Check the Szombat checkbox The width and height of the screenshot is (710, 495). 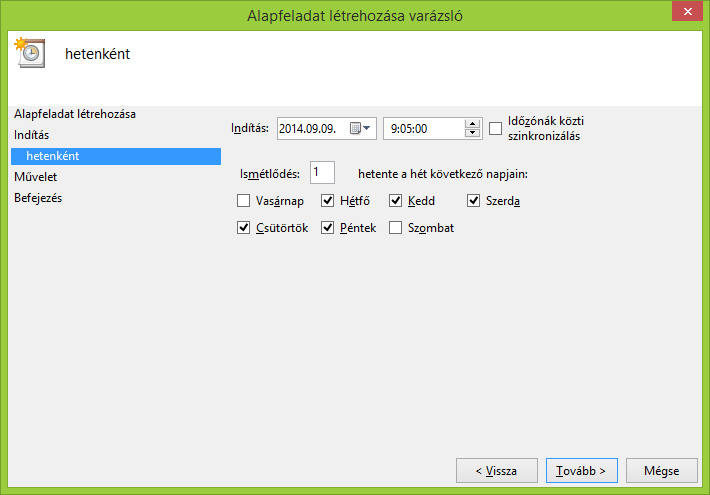click(396, 228)
